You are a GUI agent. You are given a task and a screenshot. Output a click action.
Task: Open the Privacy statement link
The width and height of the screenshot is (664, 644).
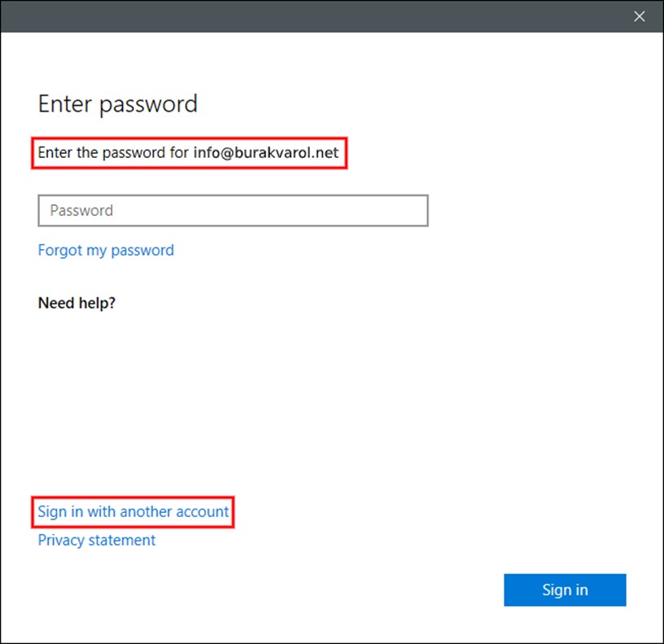[x=97, y=541]
